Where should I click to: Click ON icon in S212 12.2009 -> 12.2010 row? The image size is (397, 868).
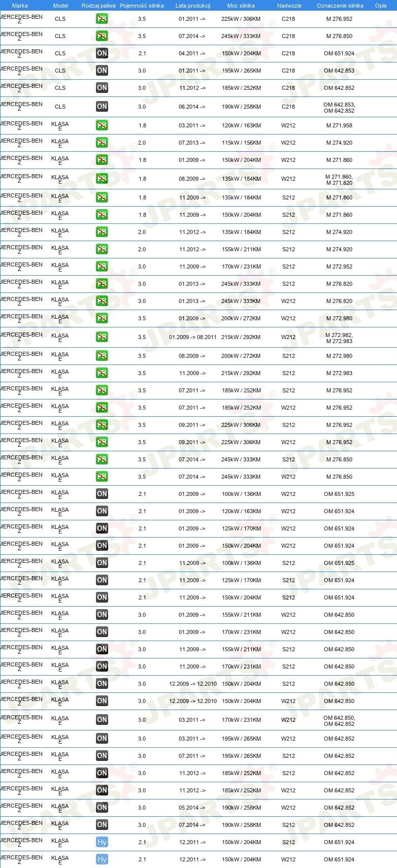pyautogui.click(x=102, y=684)
